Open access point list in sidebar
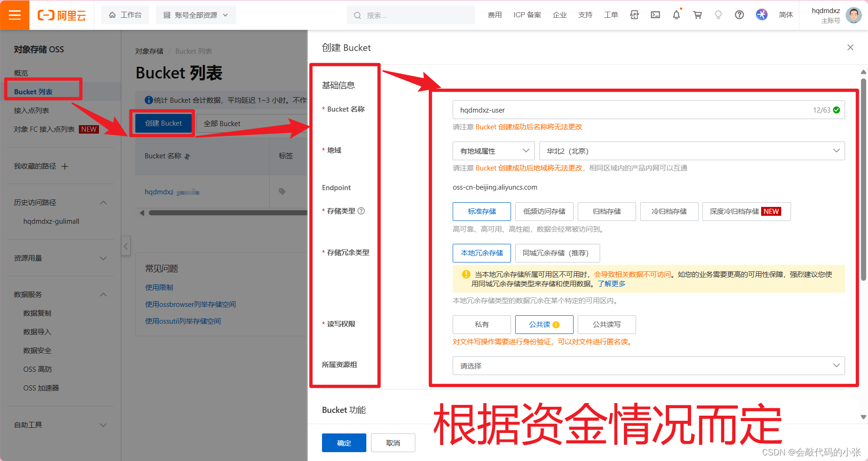This screenshot has width=868, height=461. click(x=31, y=111)
